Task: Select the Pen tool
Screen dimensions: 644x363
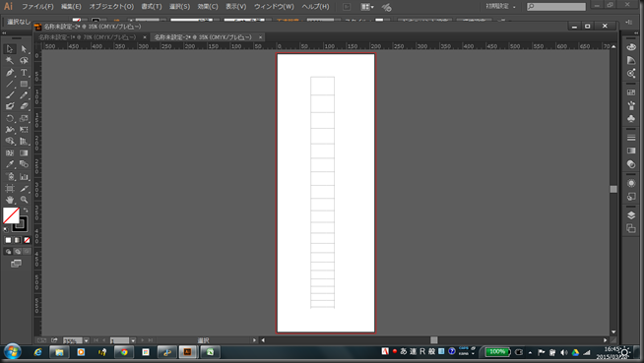Action: (10, 73)
